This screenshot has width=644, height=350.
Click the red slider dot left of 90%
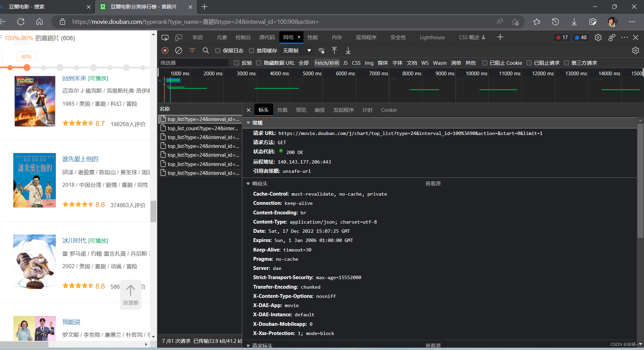[10, 67]
